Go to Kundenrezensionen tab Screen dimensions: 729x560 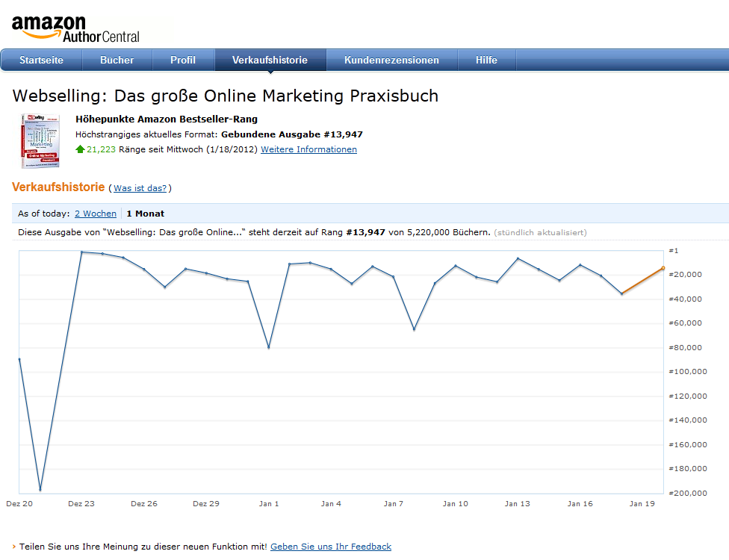click(391, 60)
